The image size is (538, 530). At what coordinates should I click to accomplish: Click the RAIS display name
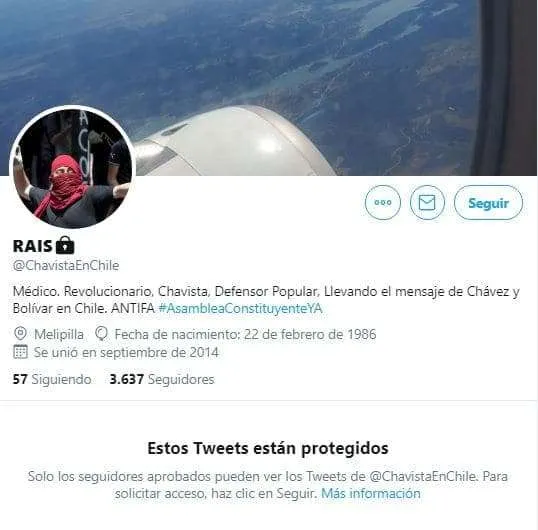(x=32, y=246)
